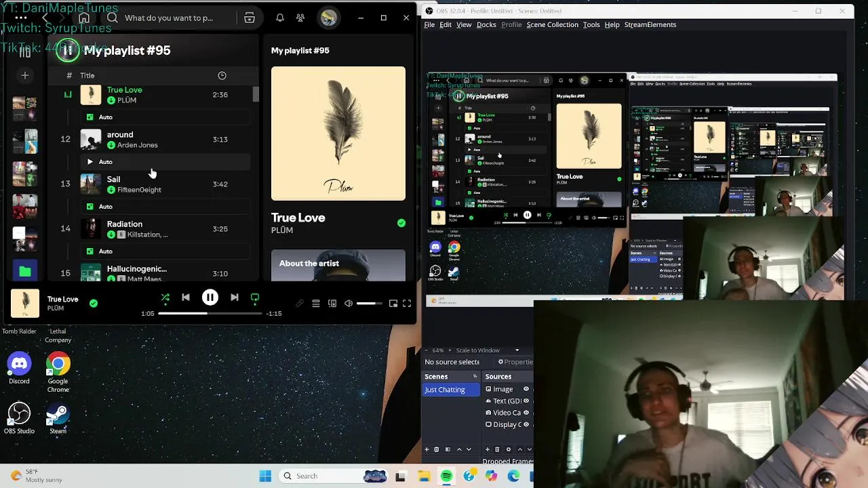Hide Image source via eye icon
868x488 pixels.
pos(526,389)
